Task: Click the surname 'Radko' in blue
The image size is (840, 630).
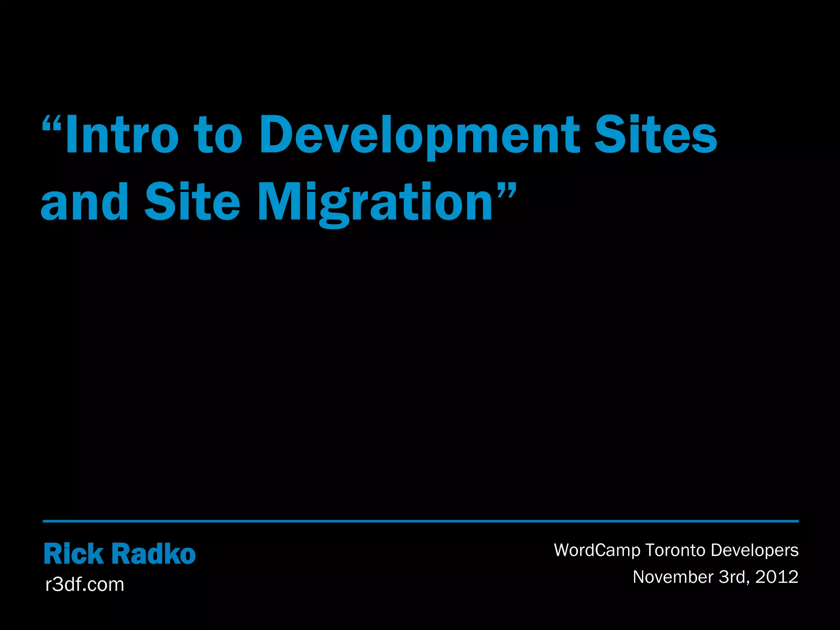Action: click(154, 554)
